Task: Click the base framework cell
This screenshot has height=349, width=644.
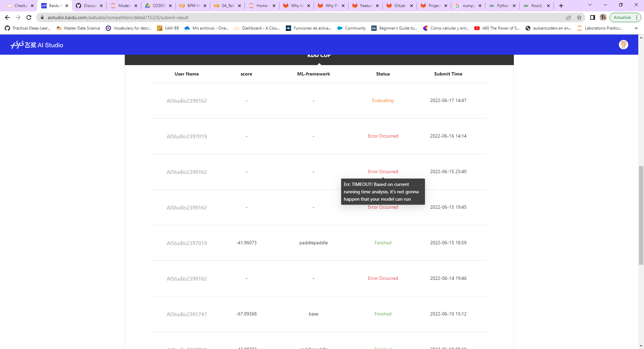Action: 314,314
